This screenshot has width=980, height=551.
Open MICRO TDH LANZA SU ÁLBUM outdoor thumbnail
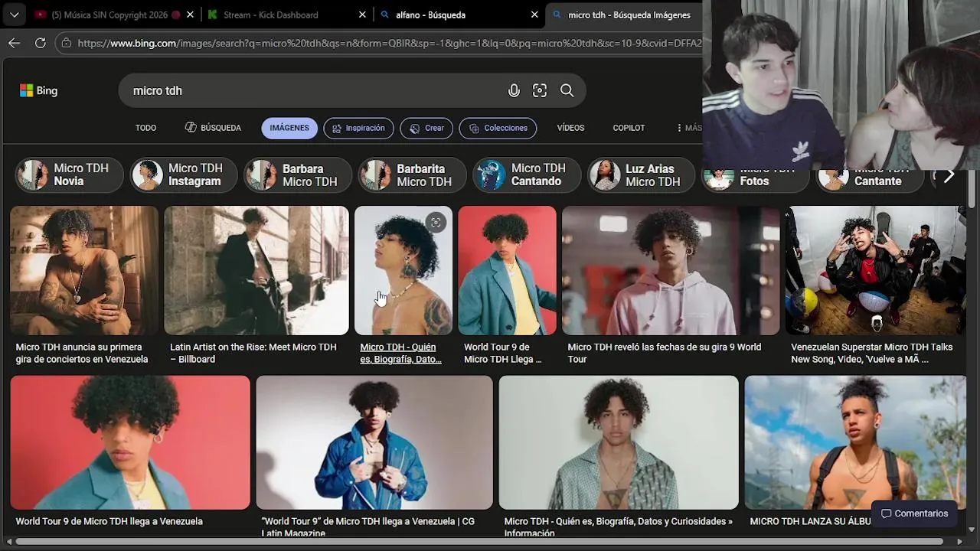pyautogui.click(x=855, y=442)
